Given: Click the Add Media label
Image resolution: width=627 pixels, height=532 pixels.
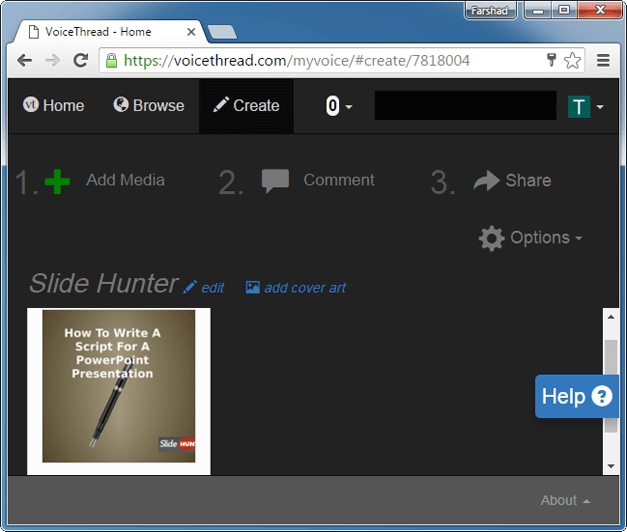Looking at the screenshot, I should [126, 180].
